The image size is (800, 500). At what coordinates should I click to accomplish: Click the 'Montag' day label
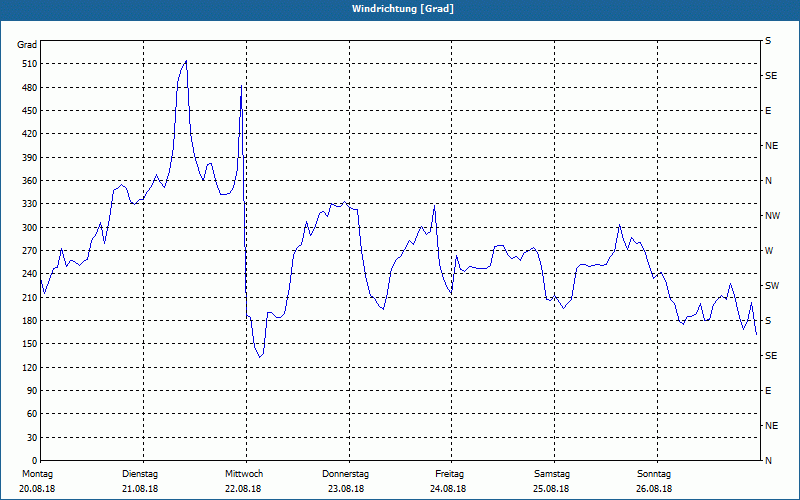[37, 474]
